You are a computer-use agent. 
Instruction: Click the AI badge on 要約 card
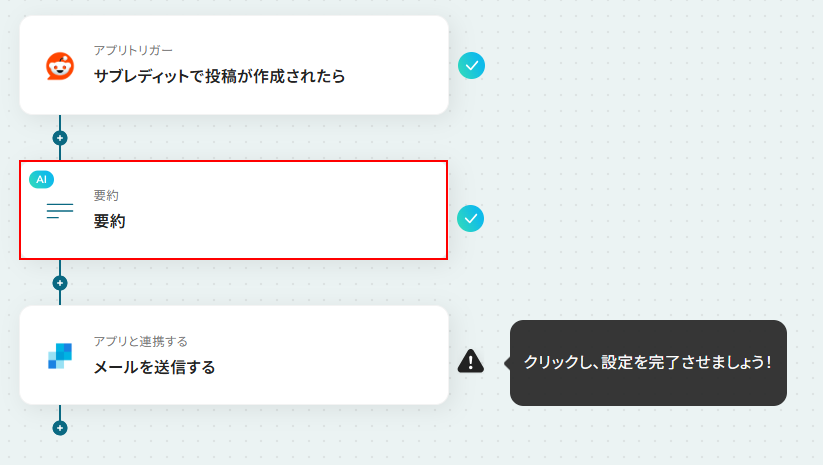41,179
